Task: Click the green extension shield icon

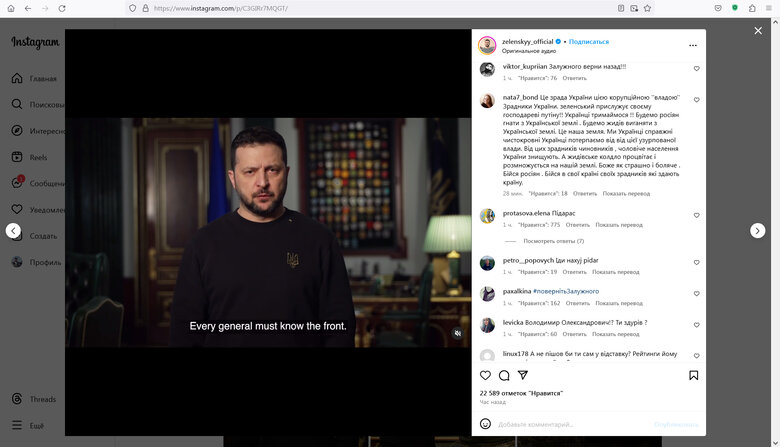Action: point(735,8)
